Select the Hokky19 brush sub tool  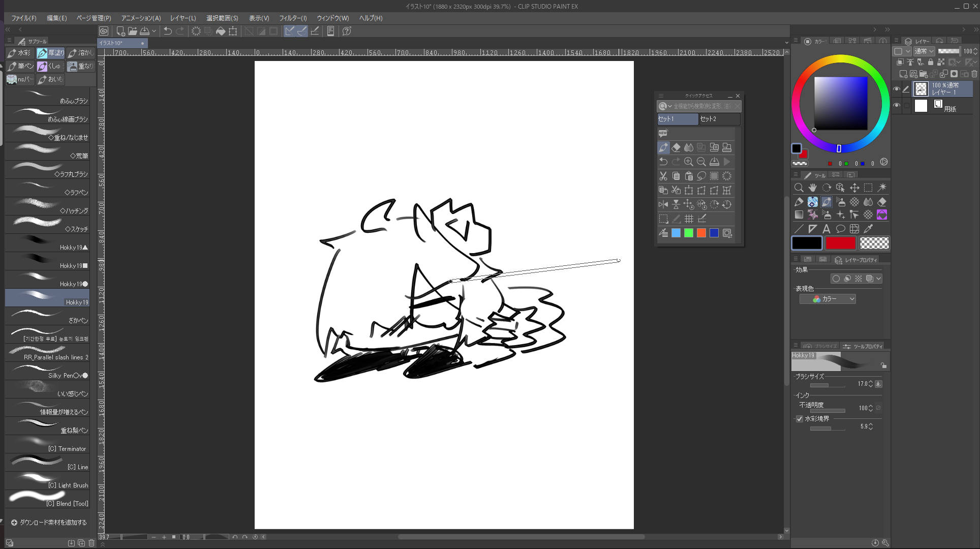click(47, 298)
